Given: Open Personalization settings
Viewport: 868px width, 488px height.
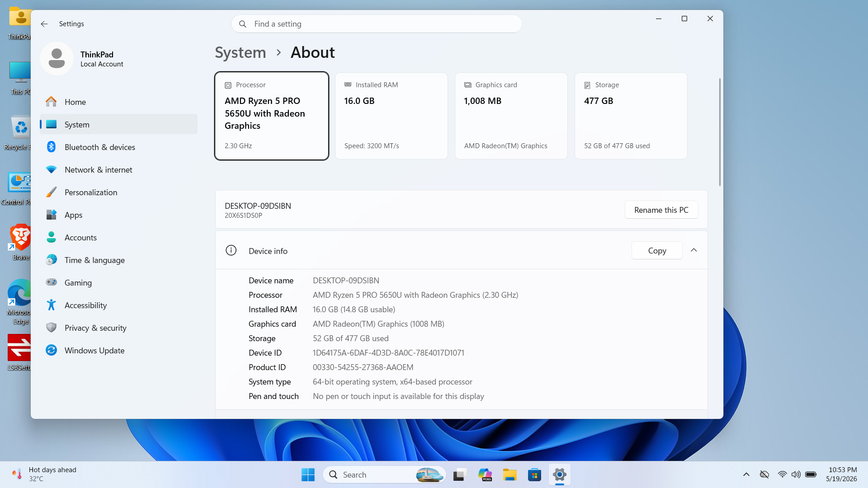Looking at the screenshot, I should [118, 192].
